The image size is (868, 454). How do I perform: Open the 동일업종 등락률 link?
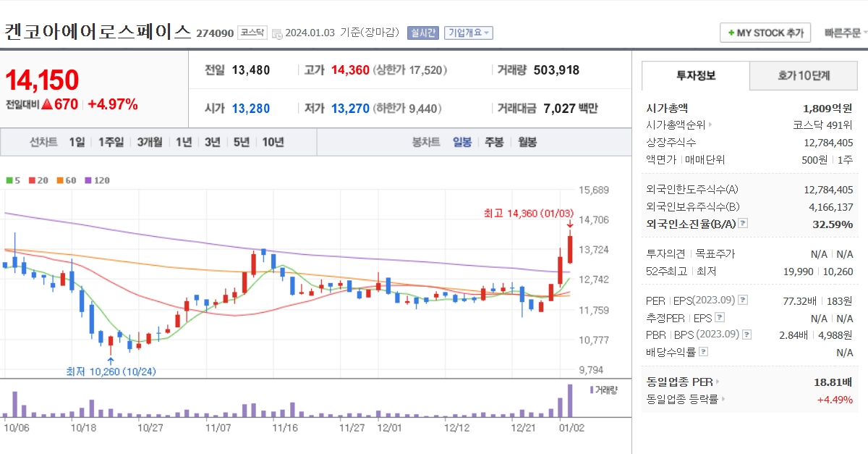(x=686, y=399)
